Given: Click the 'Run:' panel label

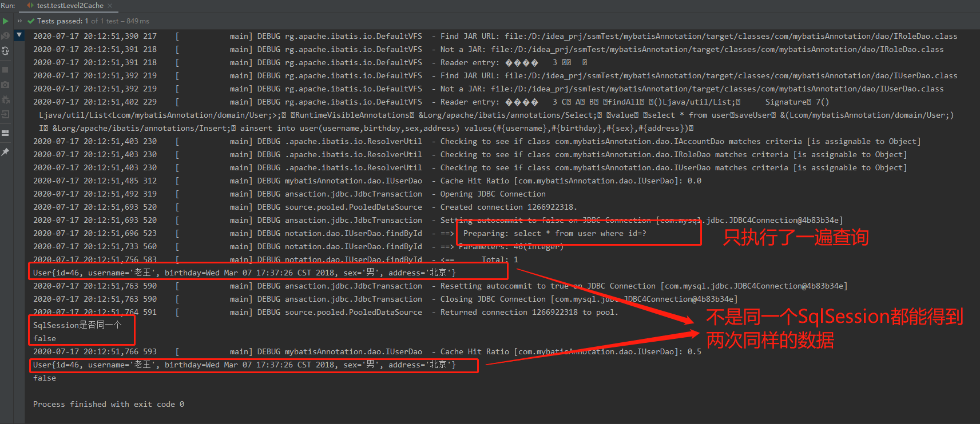Looking at the screenshot, I should 8,6.
